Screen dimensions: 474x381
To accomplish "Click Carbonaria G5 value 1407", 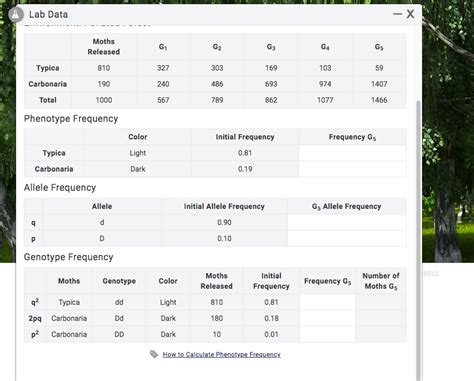I will tap(379, 84).
